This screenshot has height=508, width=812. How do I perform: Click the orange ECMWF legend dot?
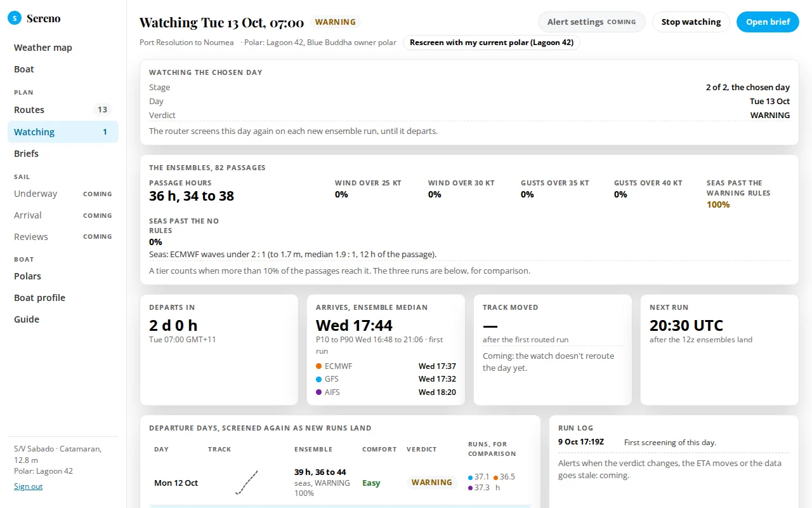coord(318,366)
